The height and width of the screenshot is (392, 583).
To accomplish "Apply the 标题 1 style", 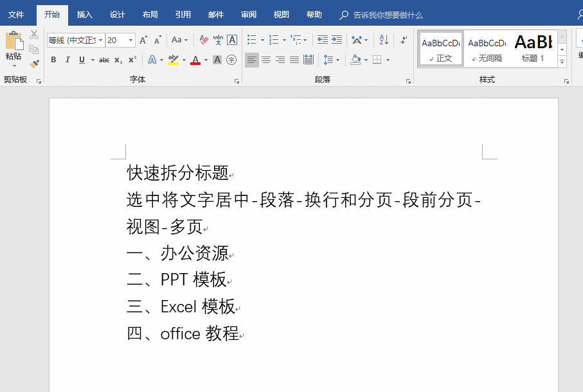I will (x=533, y=49).
